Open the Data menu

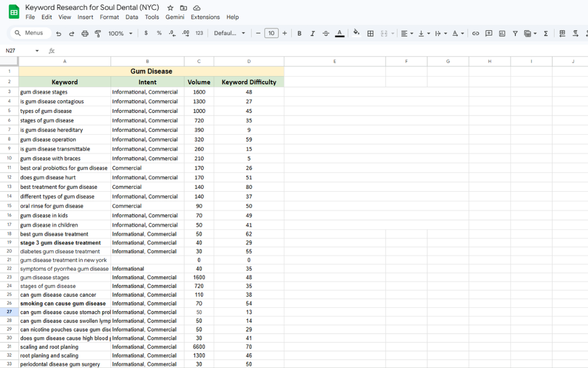pos(132,17)
